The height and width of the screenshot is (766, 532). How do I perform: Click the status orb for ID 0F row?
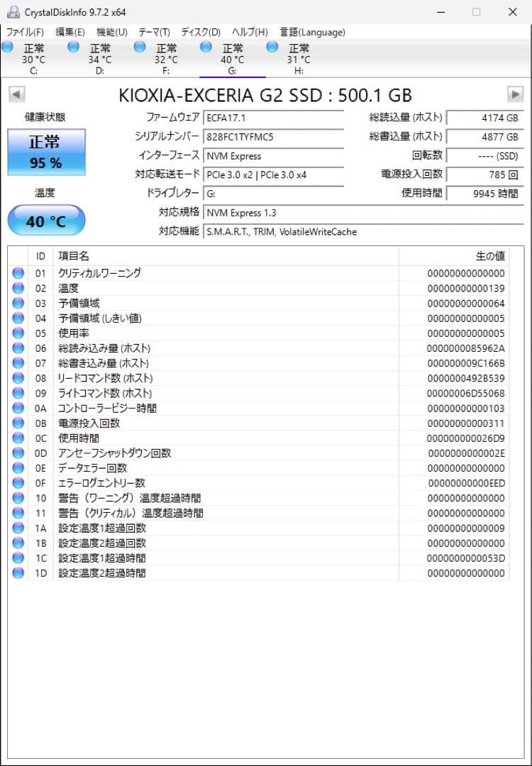18,483
